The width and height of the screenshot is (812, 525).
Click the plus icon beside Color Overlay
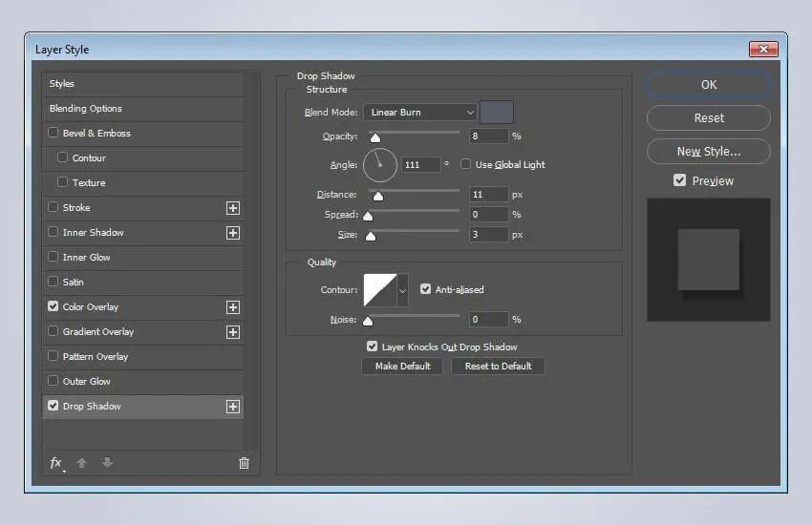(x=232, y=307)
